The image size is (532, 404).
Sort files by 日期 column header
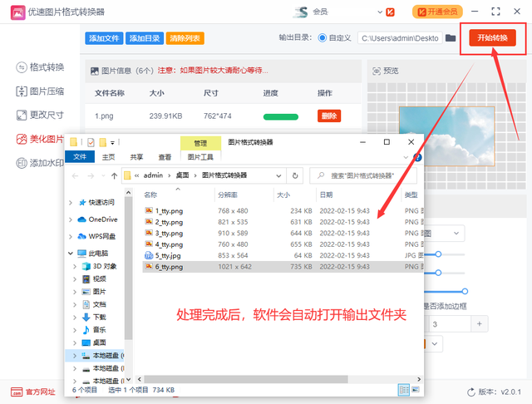(x=326, y=195)
